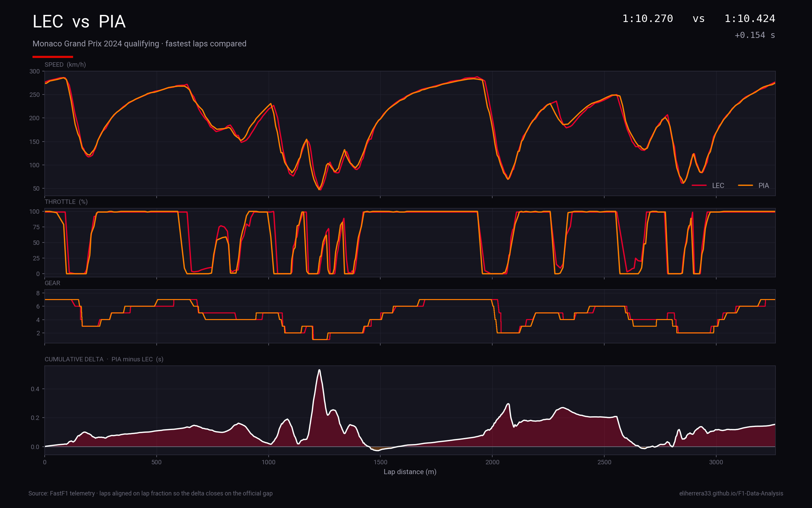The width and height of the screenshot is (812, 508).
Task: Click the orange PIA legend line swatch
Action: [x=745, y=185]
